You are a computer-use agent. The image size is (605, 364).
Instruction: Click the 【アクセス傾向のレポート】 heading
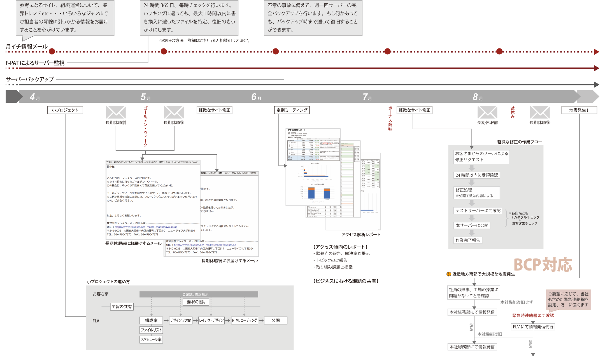point(340,247)
